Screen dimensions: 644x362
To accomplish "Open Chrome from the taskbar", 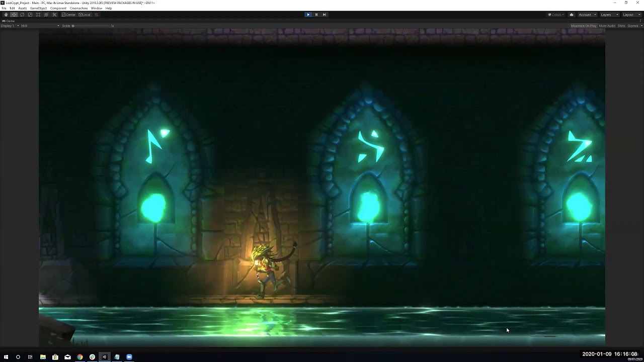I will click(79, 357).
